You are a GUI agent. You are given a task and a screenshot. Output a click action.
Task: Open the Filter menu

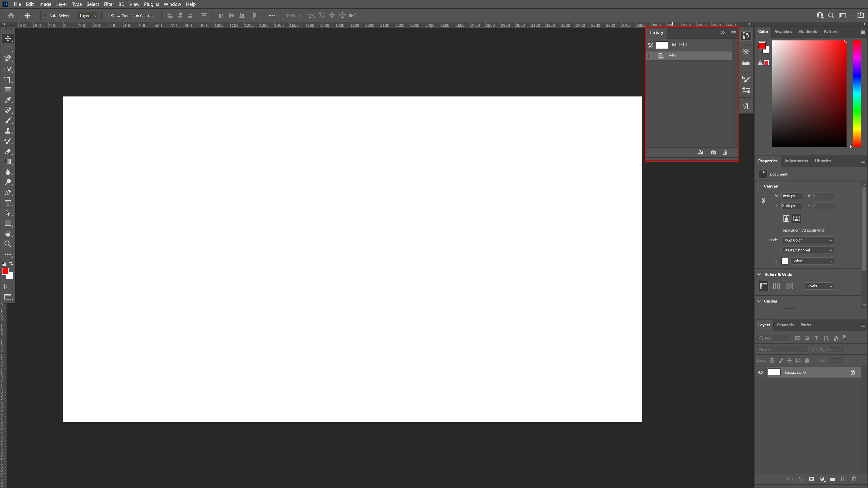click(108, 4)
